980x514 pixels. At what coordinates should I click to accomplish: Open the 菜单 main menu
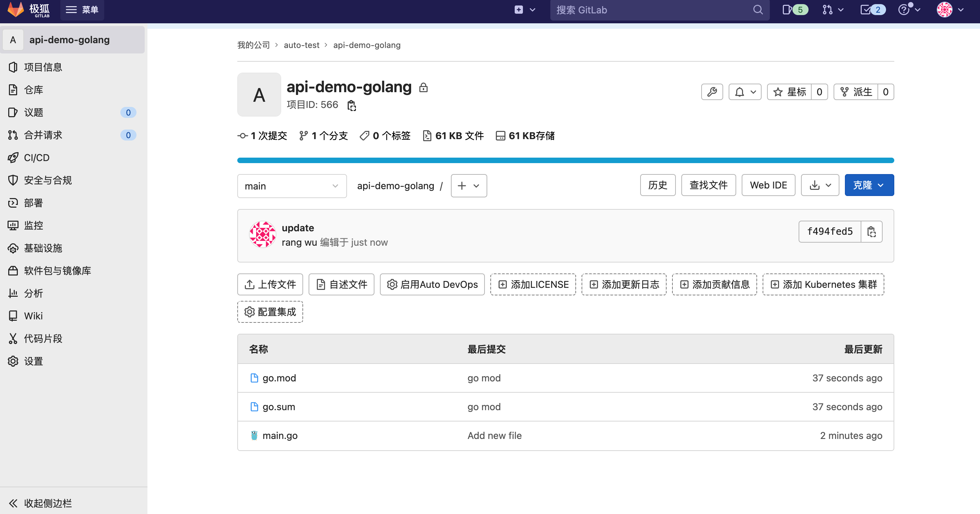(82, 10)
